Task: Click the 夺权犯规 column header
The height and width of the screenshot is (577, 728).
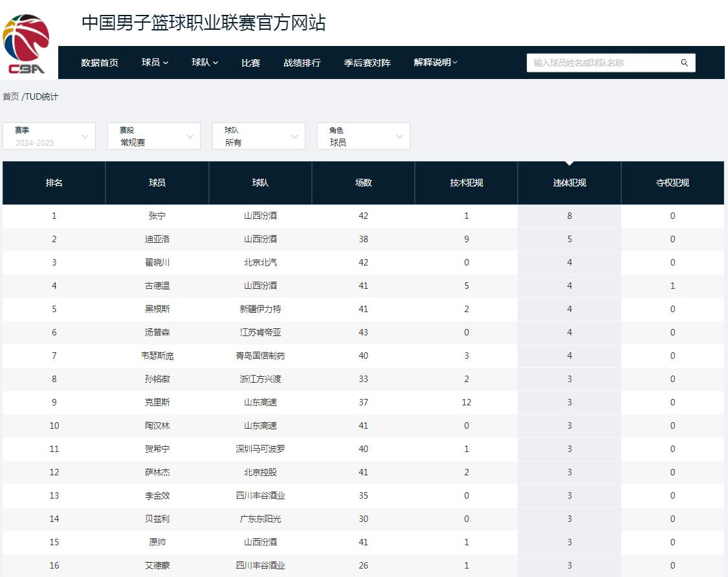Action: pyautogui.click(x=672, y=183)
